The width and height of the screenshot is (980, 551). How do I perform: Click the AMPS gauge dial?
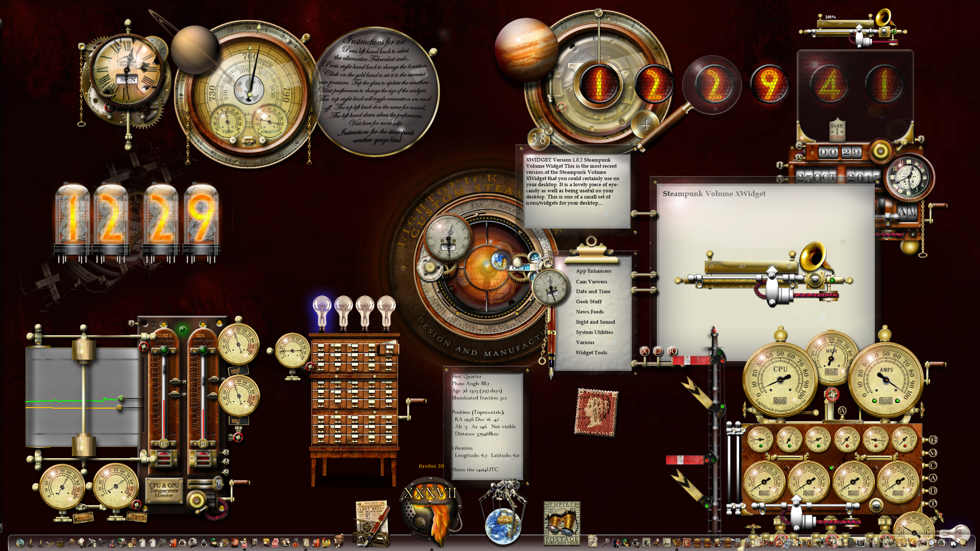[x=886, y=379]
